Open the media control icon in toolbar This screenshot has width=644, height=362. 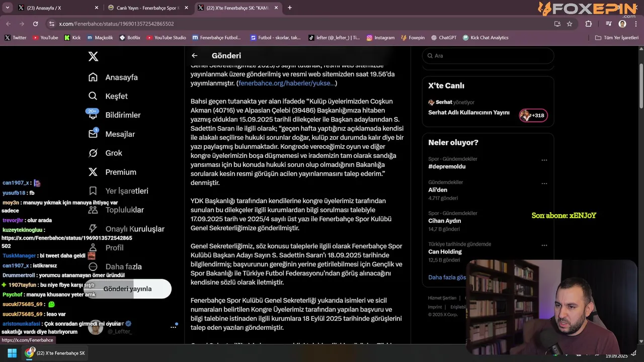click(609, 24)
